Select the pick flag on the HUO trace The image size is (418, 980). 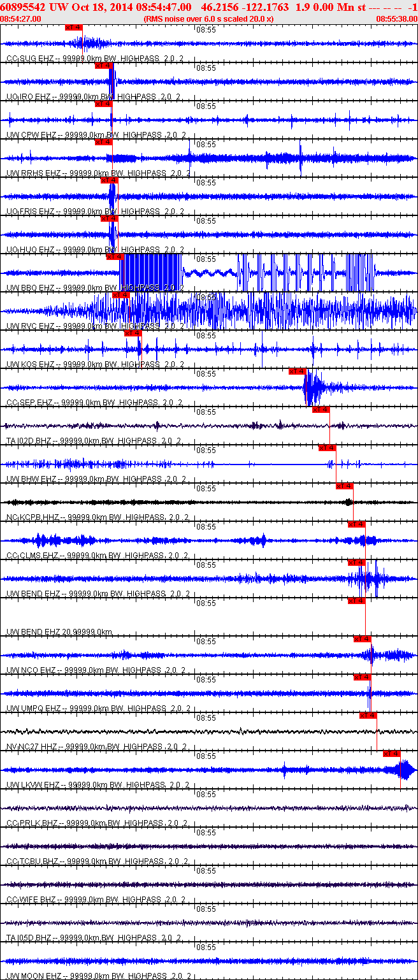click(109, 219)
